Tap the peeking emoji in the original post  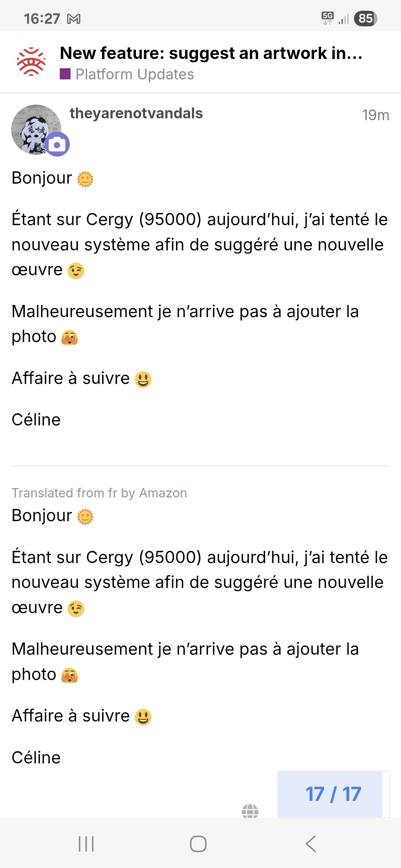point(69,338)
